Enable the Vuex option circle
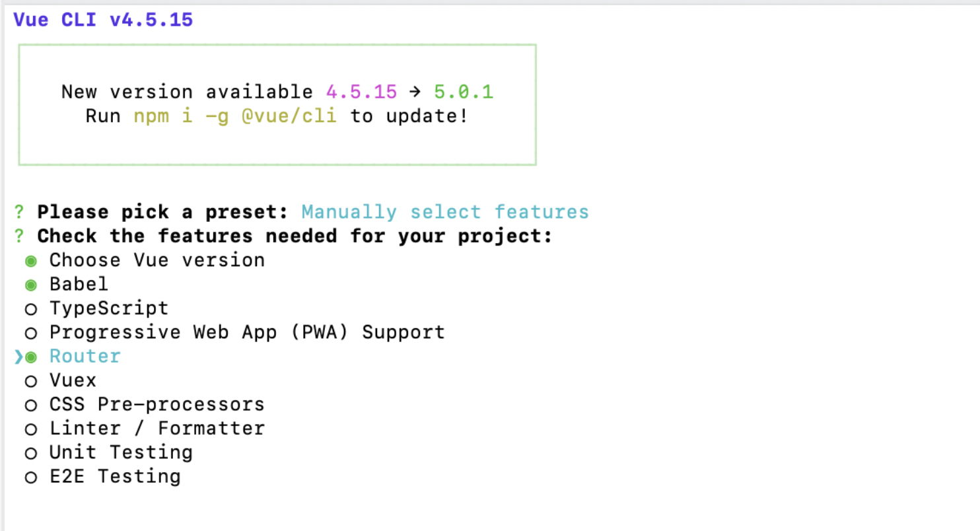980x531 pixels. click(x=31, y=381)
